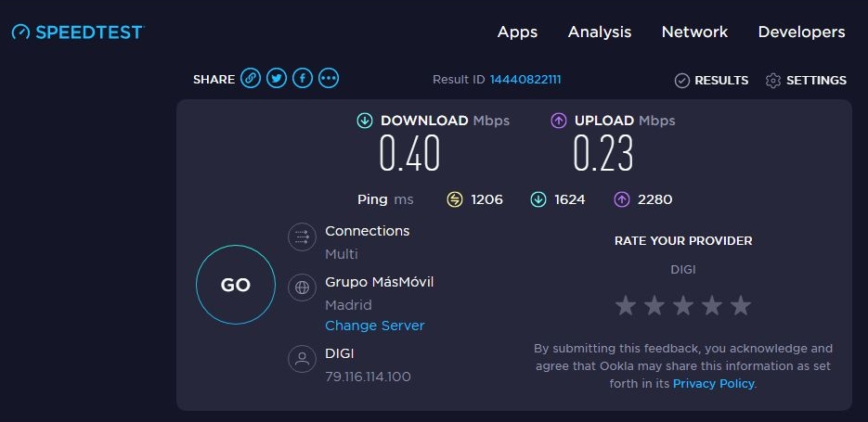This screenshot has height=422, width=868.
Task: Click the DIGI user profile icon
Action: tap(302, 359)
